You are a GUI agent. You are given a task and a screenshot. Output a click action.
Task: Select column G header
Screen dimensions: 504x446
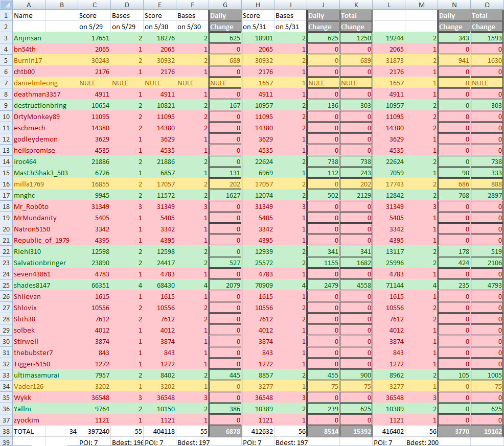click(x=225, y=5)
